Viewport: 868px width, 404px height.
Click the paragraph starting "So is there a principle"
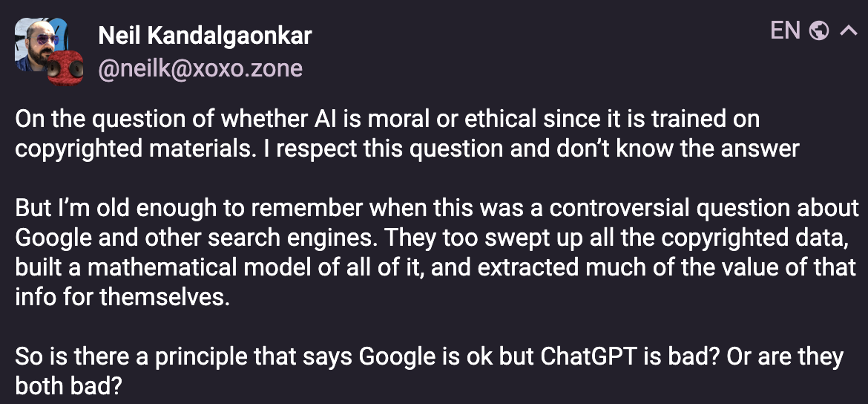(429, 371)
